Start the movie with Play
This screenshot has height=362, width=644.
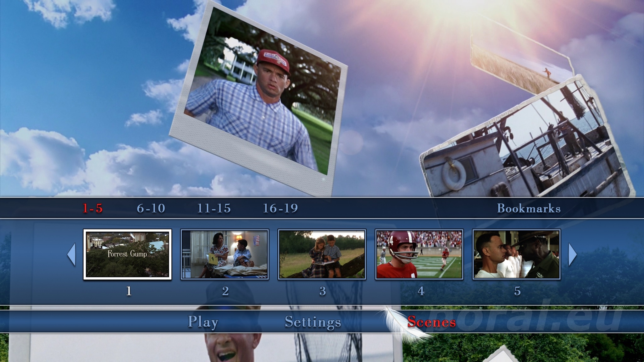[x=203, y=322]
